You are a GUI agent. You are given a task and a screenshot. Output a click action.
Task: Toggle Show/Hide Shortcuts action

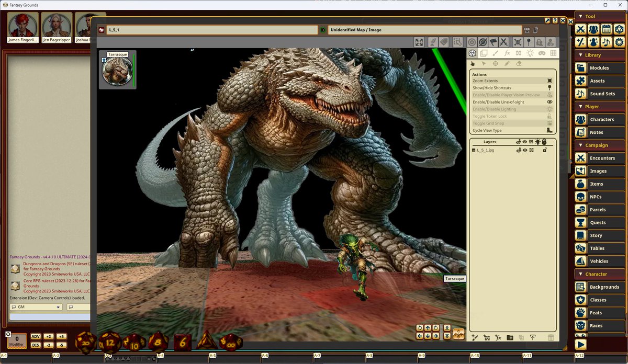tap(512, 88)
